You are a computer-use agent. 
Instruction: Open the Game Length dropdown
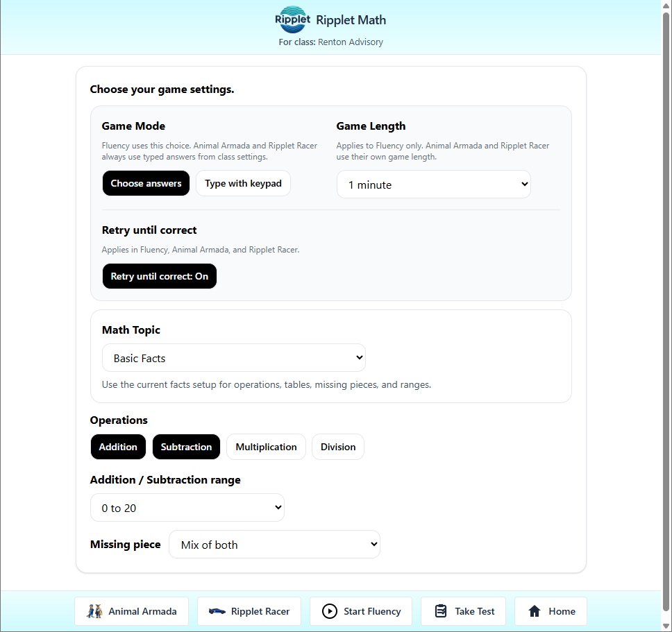coord(433,185)
